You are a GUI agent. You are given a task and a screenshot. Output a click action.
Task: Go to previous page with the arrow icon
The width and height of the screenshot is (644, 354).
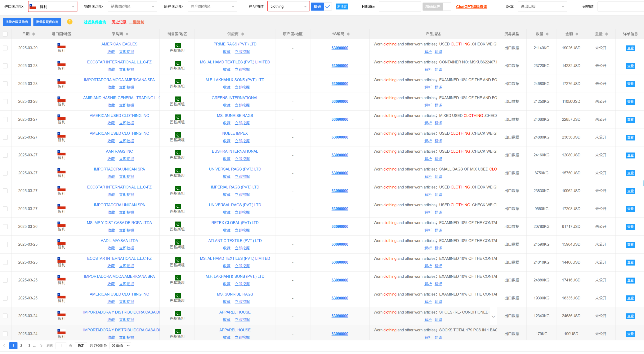tap(4, 346)
